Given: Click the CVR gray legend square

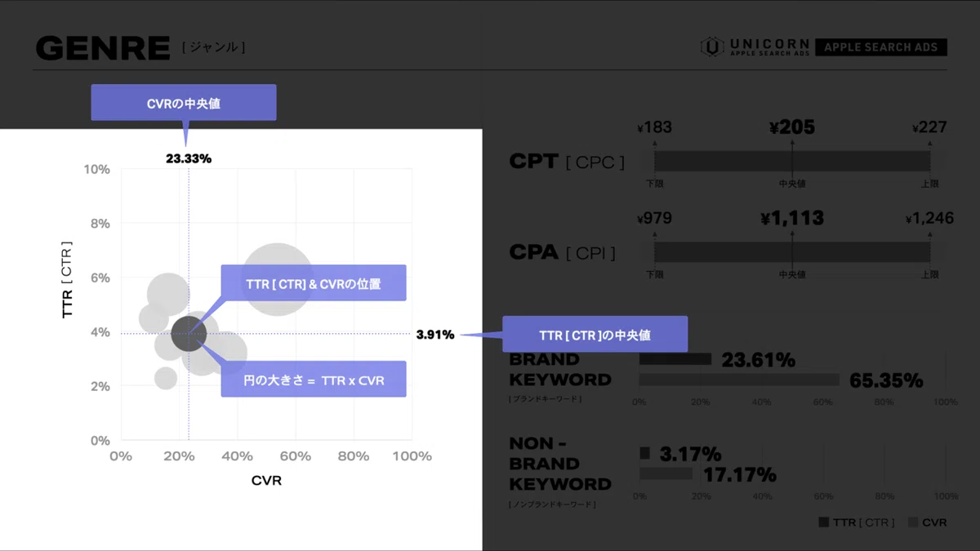Looking at the screenshot, I should 913,522.
